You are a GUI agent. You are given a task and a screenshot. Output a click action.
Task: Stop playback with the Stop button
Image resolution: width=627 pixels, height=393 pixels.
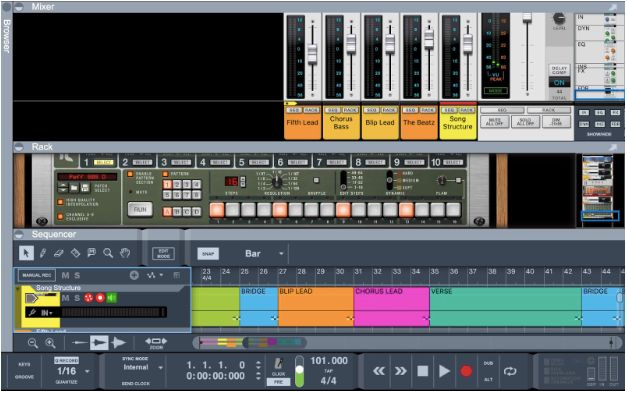tap(423, 371)
